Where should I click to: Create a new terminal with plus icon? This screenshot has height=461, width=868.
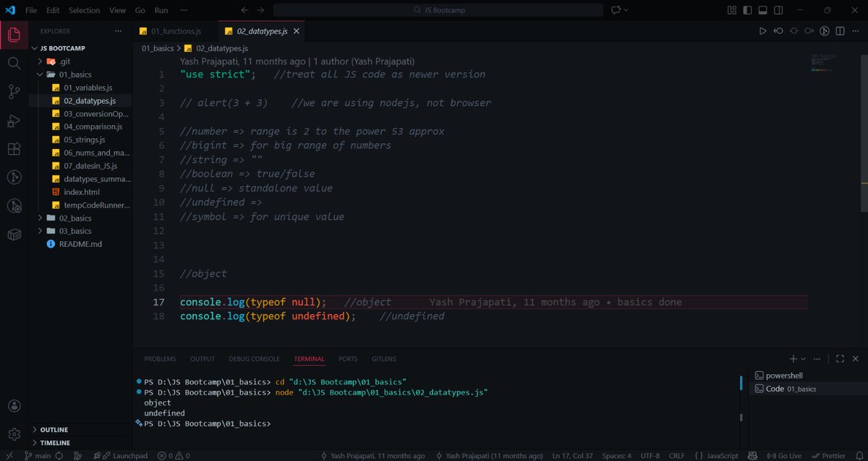coord(793,358)
